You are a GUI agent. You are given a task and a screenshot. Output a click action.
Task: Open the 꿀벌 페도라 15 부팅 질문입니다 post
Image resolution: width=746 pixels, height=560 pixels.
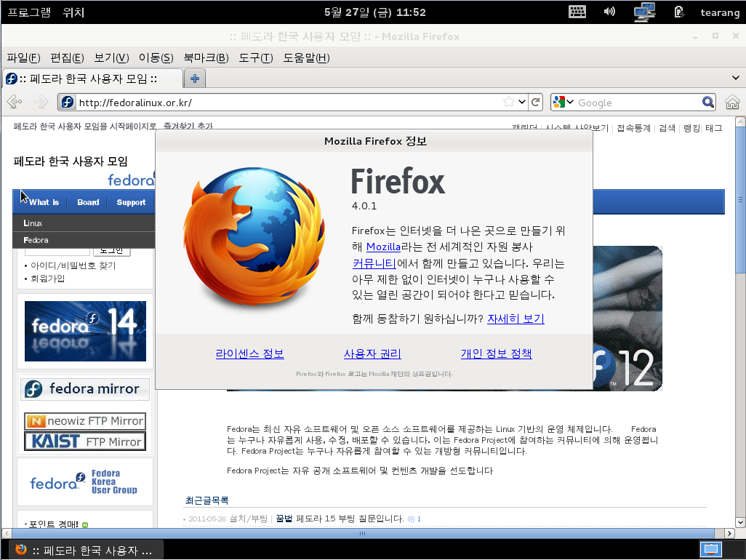click(340, 519)
